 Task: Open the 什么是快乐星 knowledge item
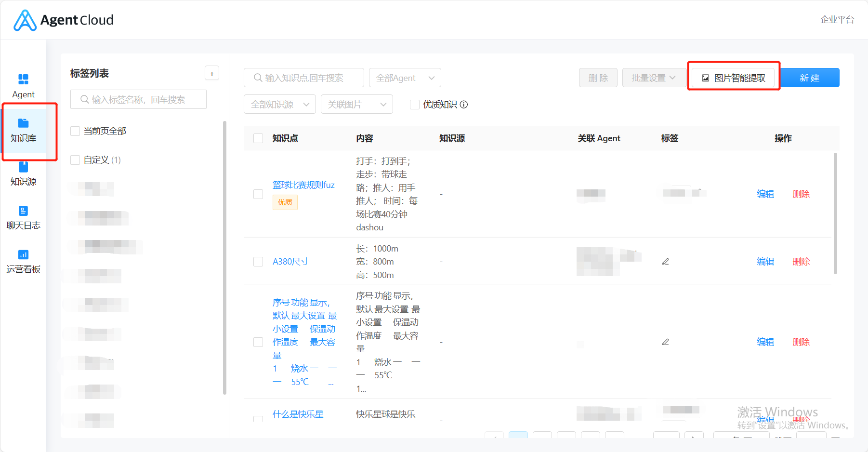[x=298, y=414]
